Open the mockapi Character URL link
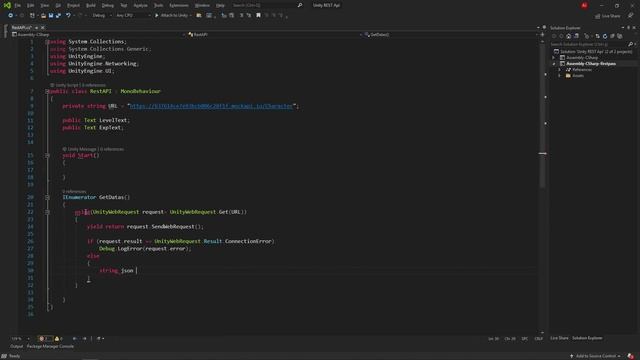 click(x=211, y=106)
